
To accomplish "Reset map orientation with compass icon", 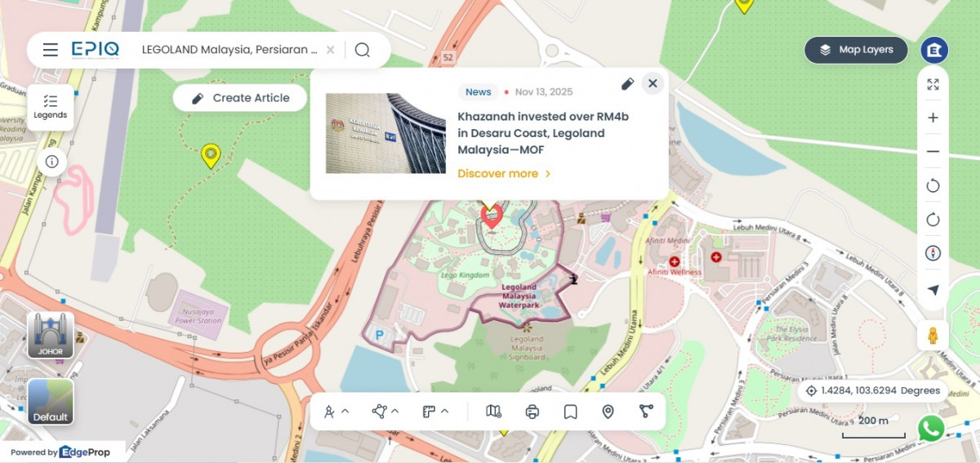I will [933, 253].
